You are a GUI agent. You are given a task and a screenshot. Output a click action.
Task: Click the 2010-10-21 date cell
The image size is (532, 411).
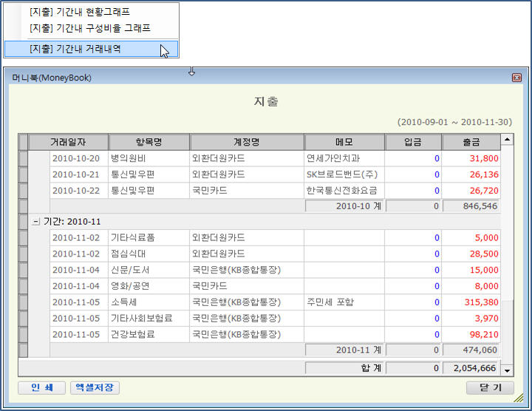point(79,174)
